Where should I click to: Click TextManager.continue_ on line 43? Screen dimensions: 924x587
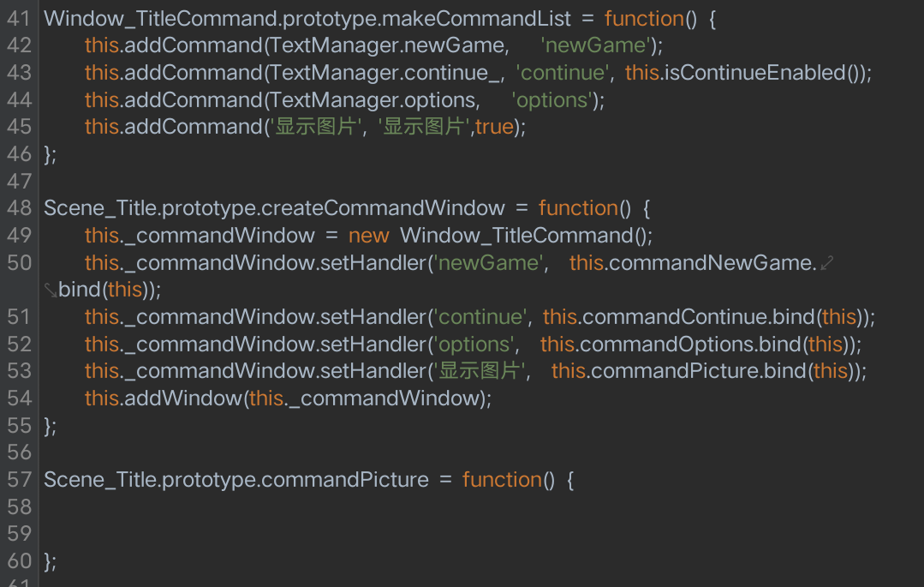[x=385, y=73]
